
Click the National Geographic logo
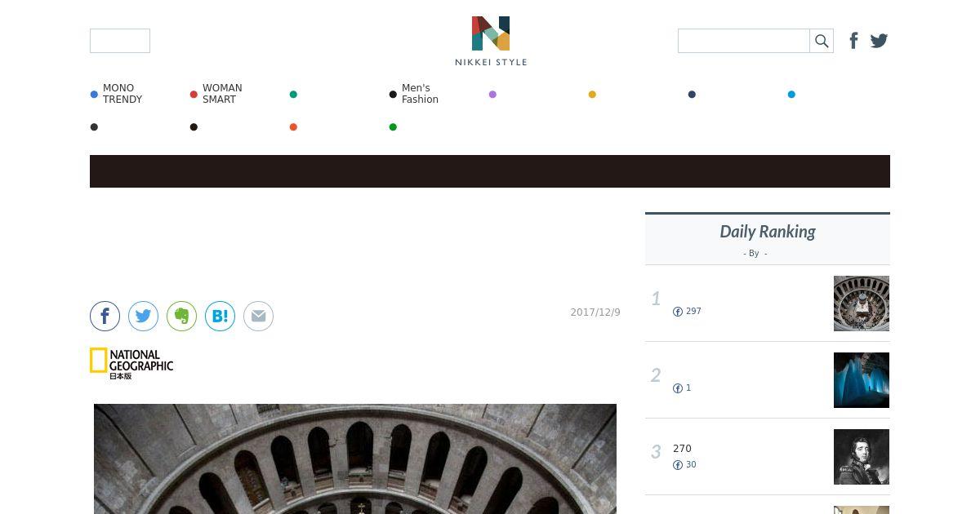click(131, 363)
